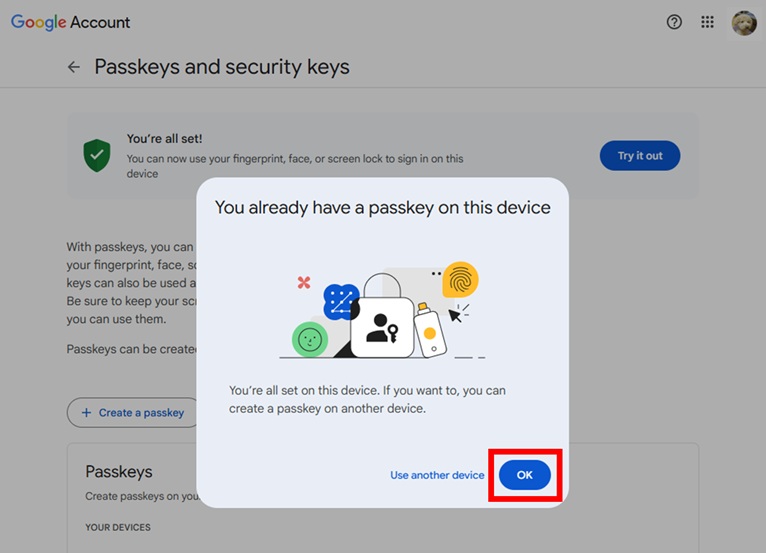Open the profile avatar account menu
Image resolution: width=766 pixels, height=553 pixels.
tap(744, 22)
